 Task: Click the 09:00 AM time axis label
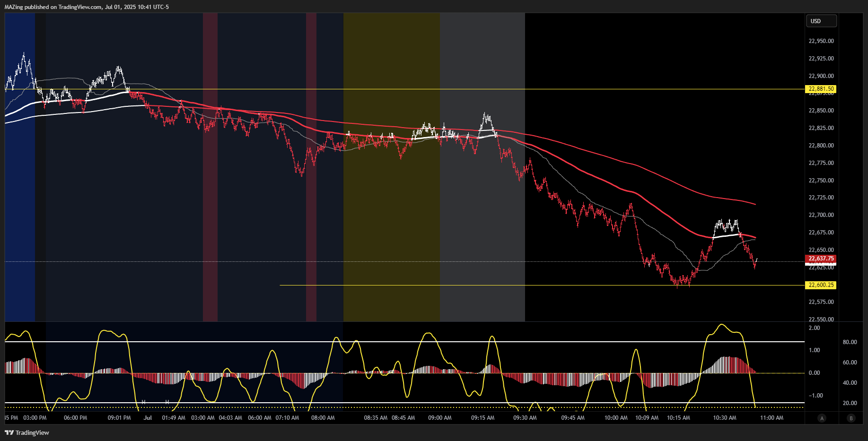(x=440, y=418)
